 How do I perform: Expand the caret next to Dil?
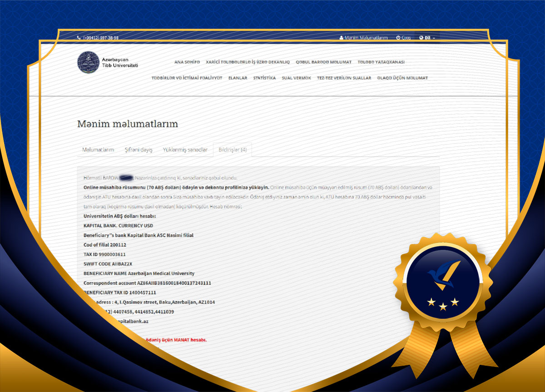tap(433, 38)
